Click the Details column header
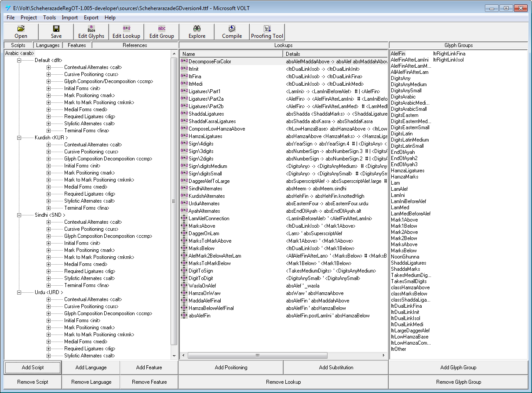Viewport: 532px width, 393px height. [x=335, y=54]
